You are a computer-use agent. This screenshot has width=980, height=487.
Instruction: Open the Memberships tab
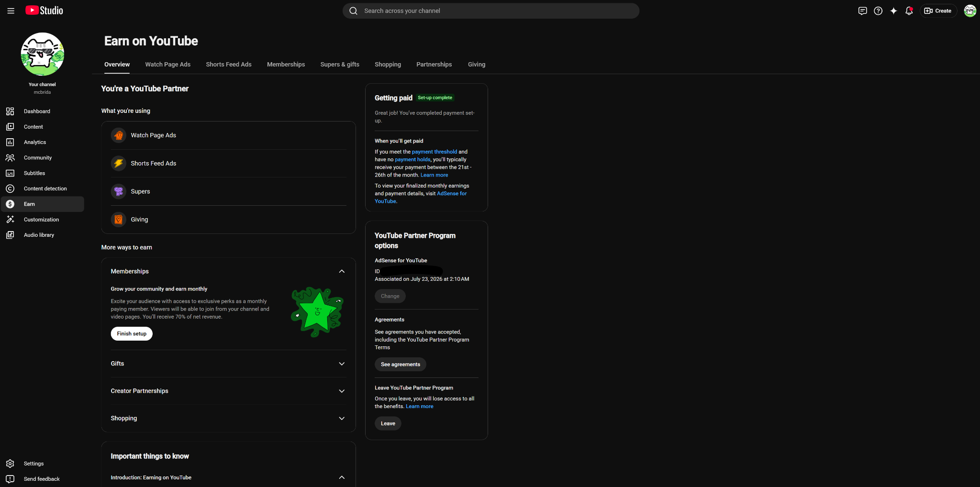(x=286, y=65)
